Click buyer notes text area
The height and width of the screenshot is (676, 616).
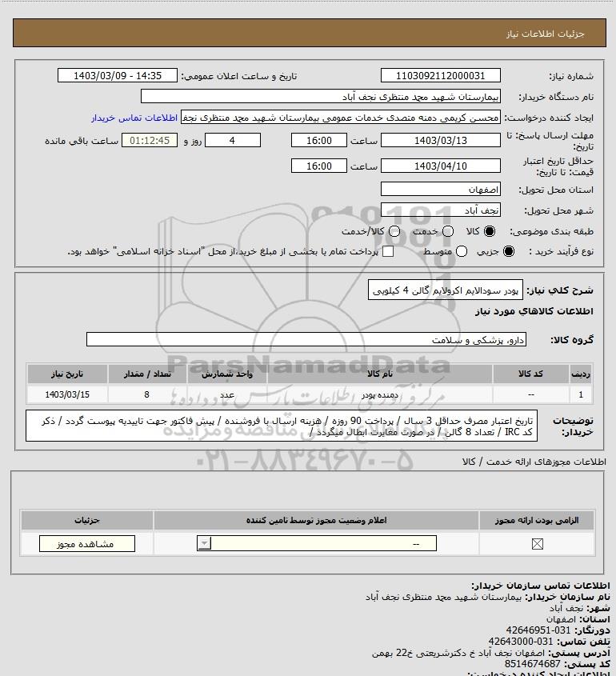282,426
